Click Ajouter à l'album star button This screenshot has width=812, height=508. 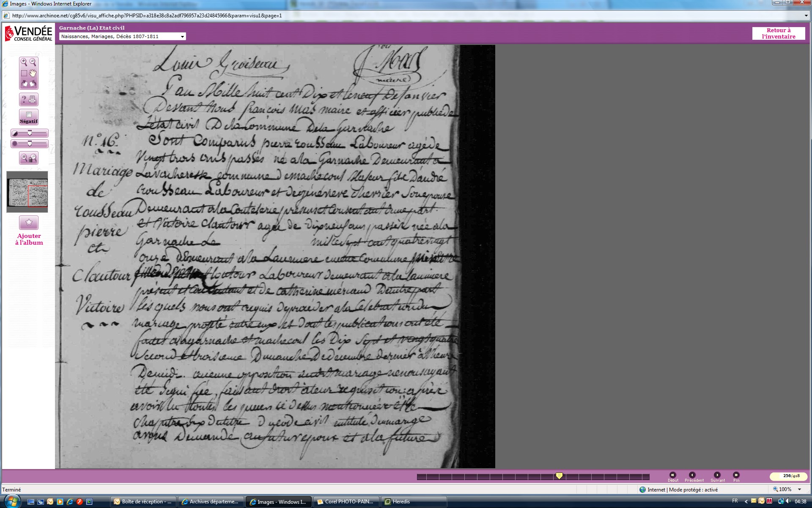(29, 222)
